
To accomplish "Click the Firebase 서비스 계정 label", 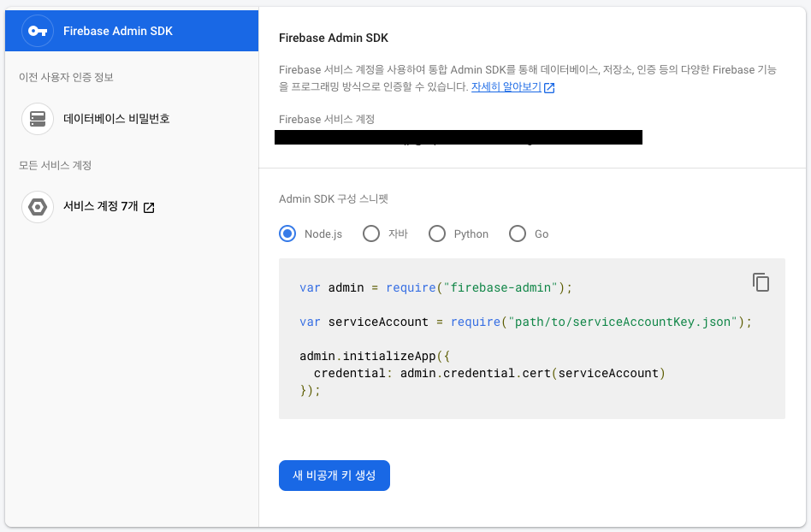I will click(327, 120).
